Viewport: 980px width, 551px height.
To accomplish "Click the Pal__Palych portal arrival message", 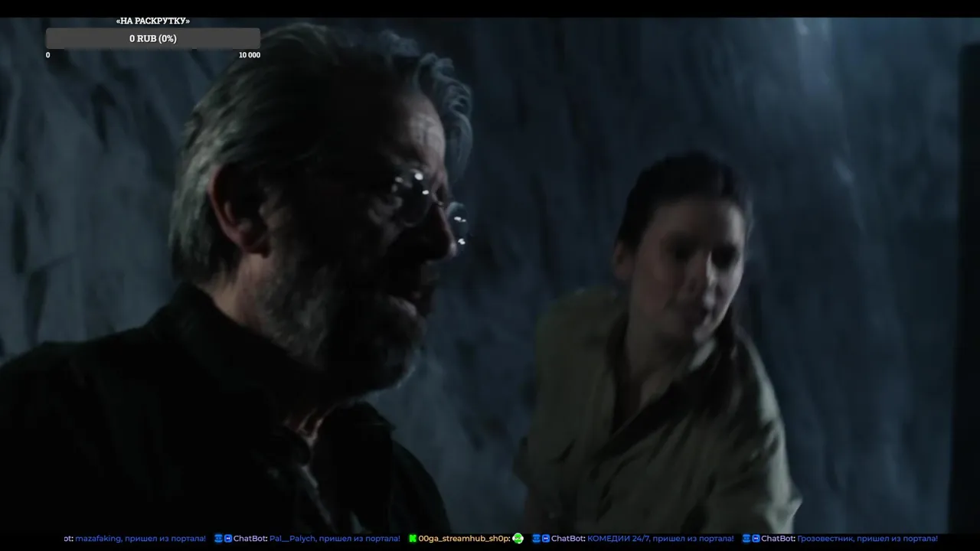I will (335, 539).
